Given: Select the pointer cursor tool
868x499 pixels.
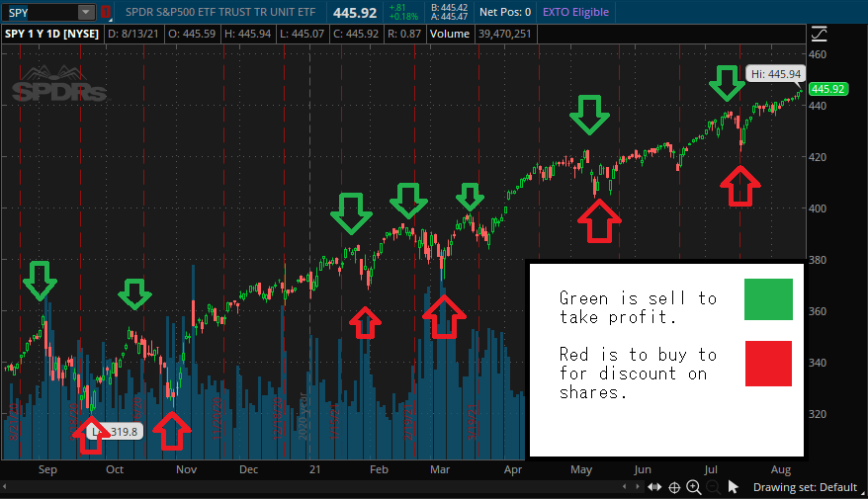Looking at the screenshot, I should click(x=734, y=487).
